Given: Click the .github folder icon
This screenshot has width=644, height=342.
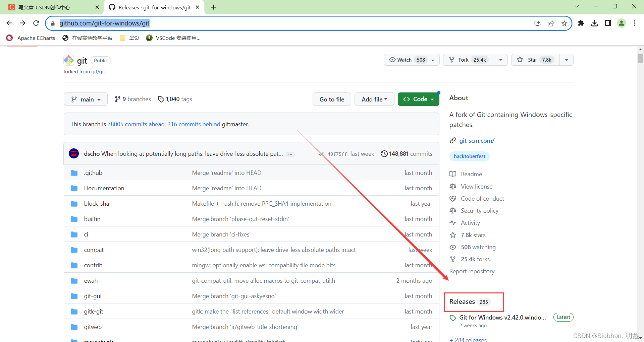Looking at the screenshot, I should pyautogui.click(x=74, y=173).
